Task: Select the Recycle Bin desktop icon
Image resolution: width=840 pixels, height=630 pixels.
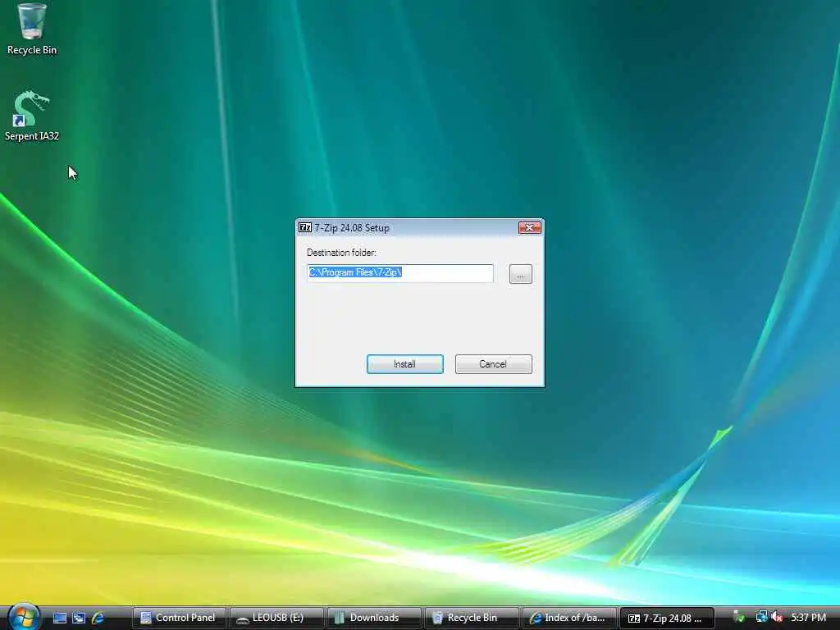Action: click(x=32, y=30)
